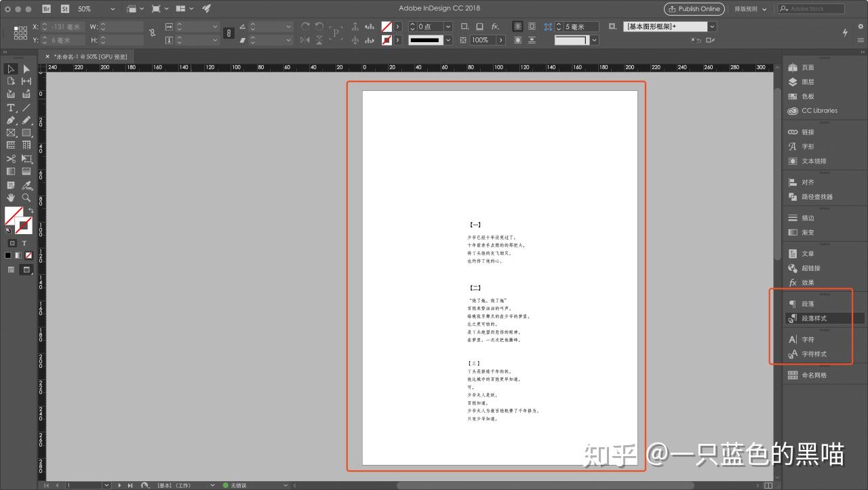Switch to Preview screen mode in toolbar

[x=26, y=269]
